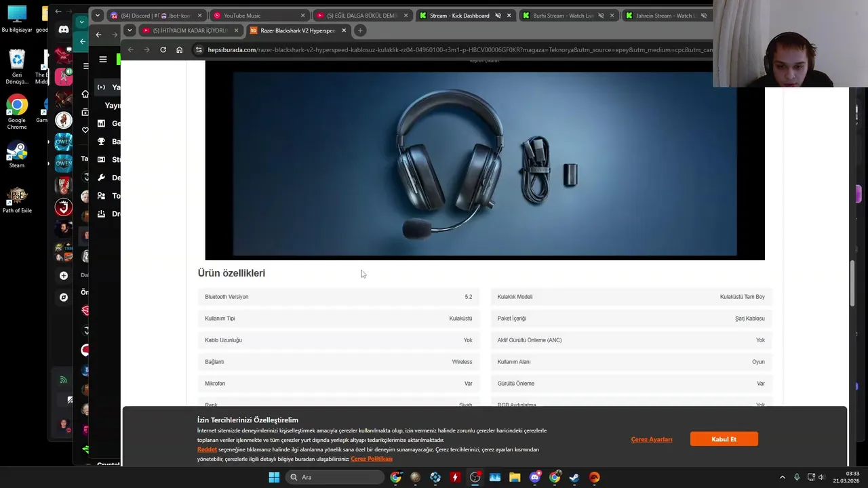The image size is (868, 488).
Task: Select the Gürültü Önleme row
Action: (631, 384)
